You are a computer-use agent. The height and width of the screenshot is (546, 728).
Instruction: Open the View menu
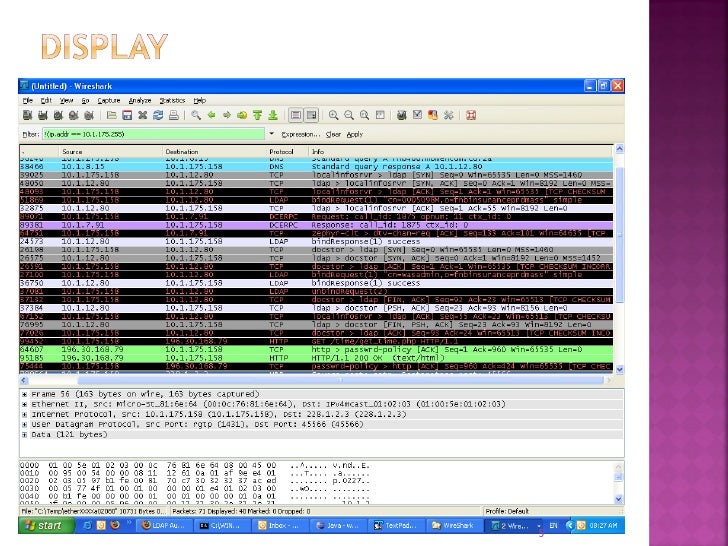click(x=66, y=100)
